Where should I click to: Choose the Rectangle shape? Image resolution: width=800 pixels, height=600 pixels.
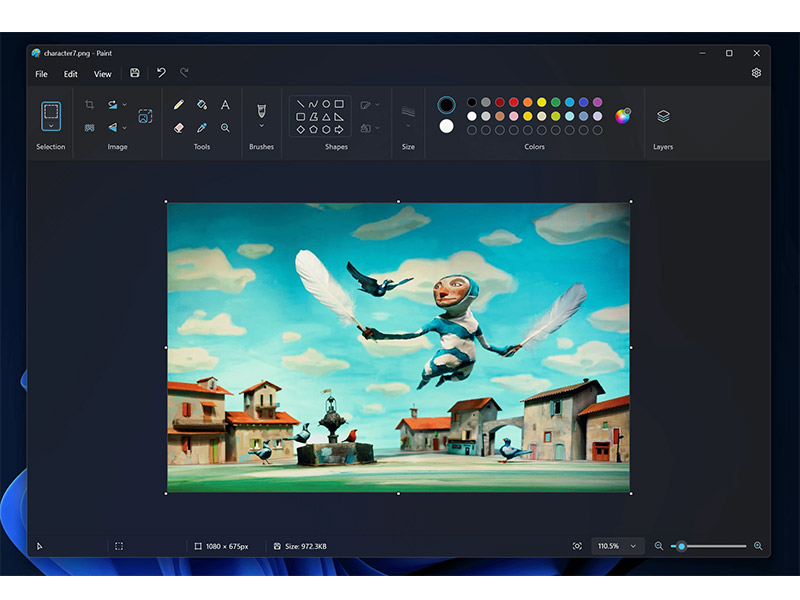pyautogui.click(x=339, y=104)
